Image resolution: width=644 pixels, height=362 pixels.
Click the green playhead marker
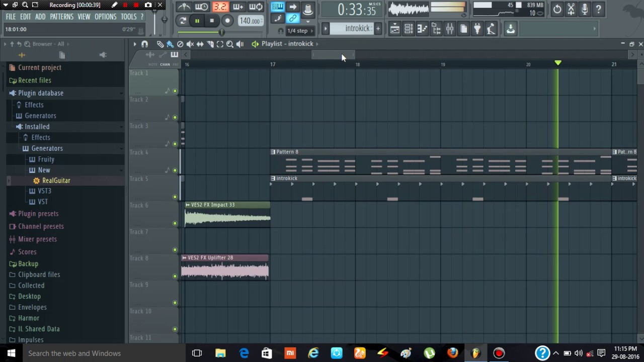coord(558,63)
